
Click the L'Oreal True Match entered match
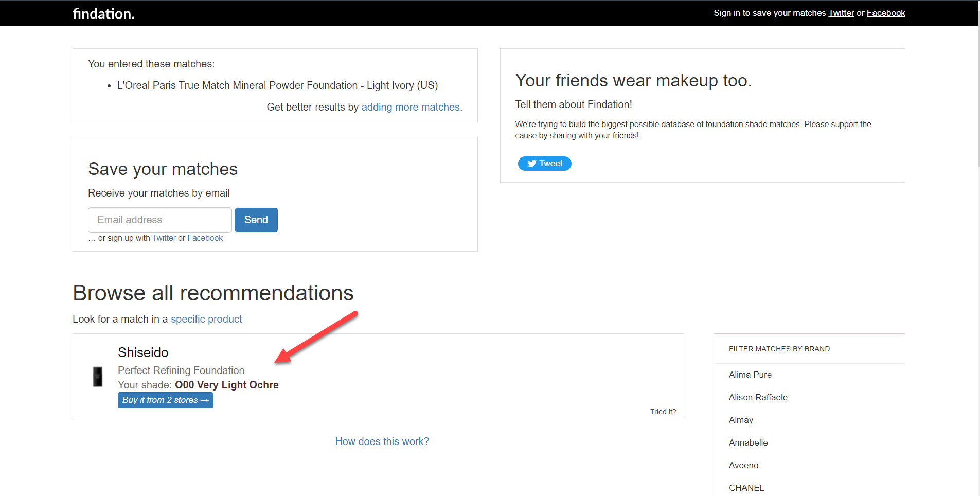click(x=278, y=85)
